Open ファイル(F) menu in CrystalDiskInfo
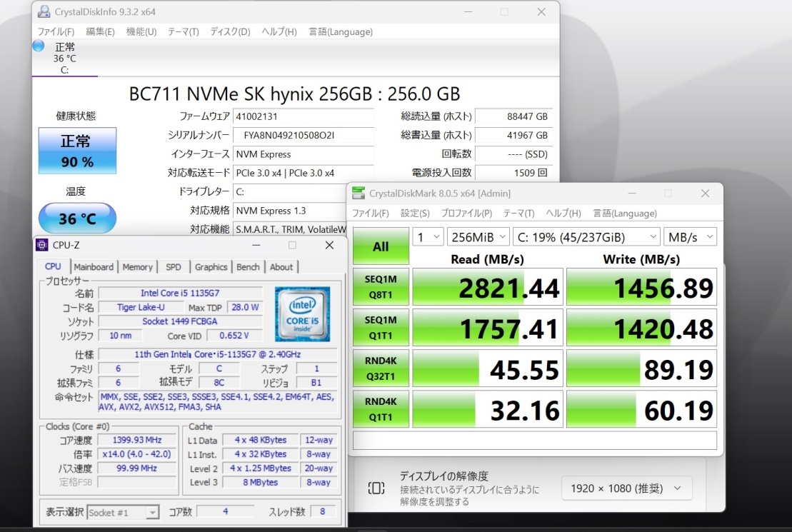Image resolution: width=792 pixels, height=532 pixels. pyautogui.click(x=56, y=32)
